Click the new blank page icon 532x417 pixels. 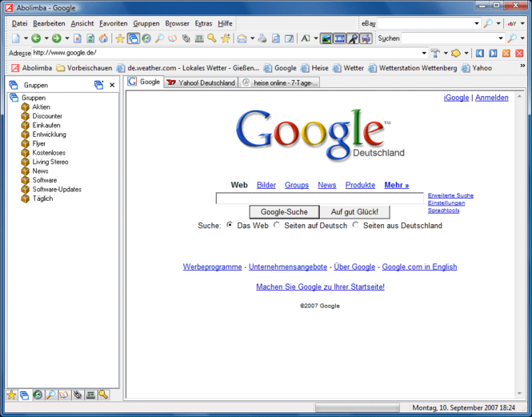pos(16,38)
